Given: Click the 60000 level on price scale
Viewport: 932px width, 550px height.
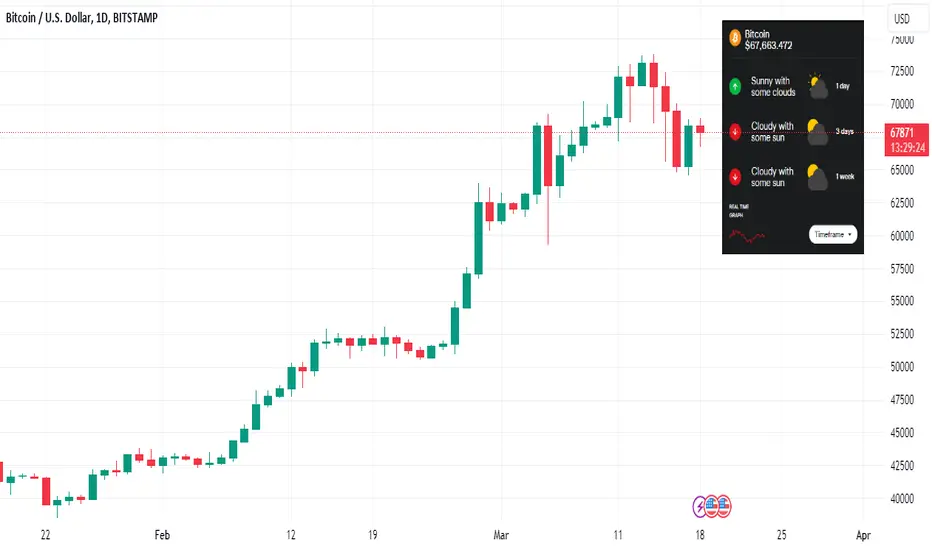Looking at the screenshot, I should pos(902,236).
